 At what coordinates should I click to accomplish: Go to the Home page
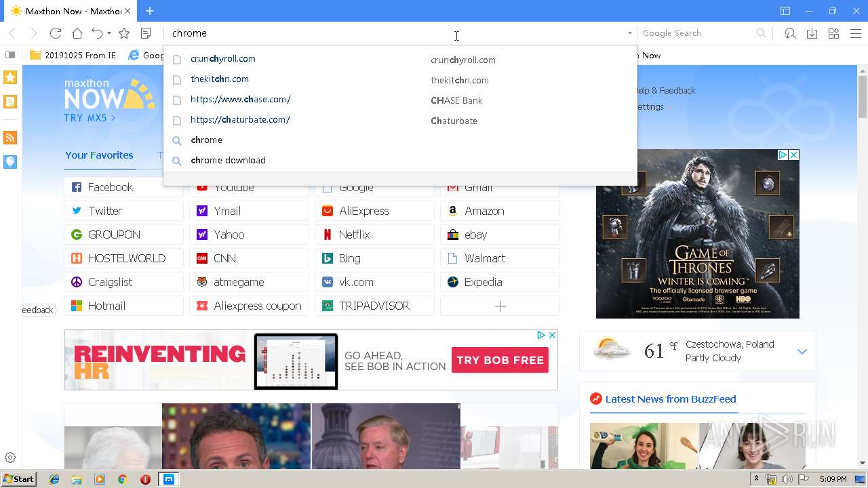click(77, 33)
